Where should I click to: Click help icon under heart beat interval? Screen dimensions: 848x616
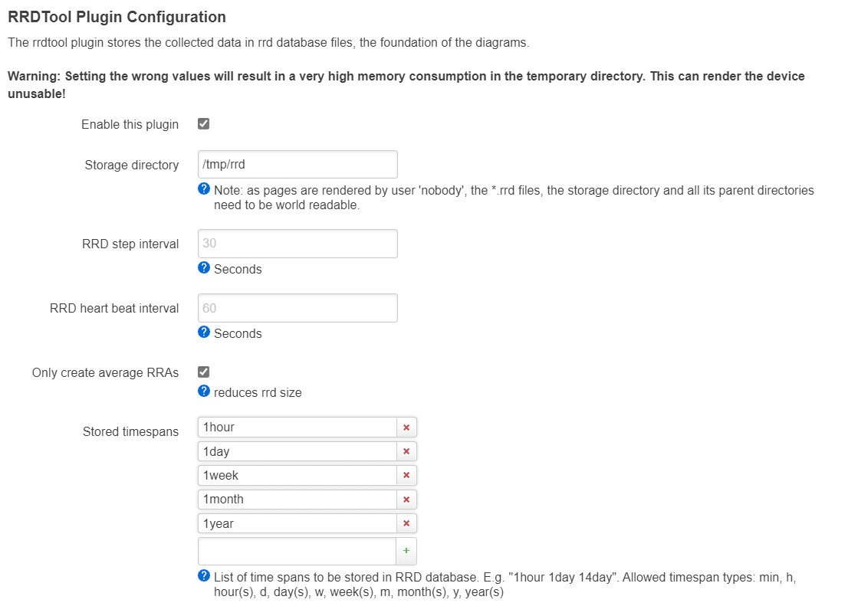click(x=204, y=332)
